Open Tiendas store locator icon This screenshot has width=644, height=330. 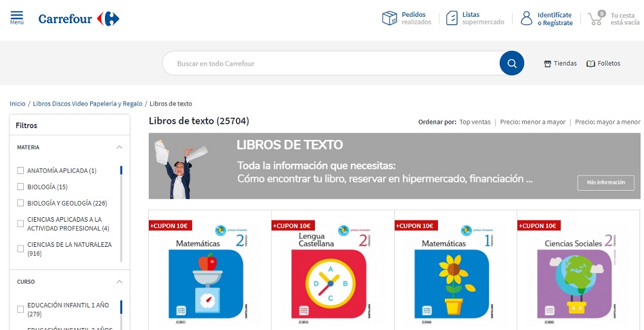[548, 64]
